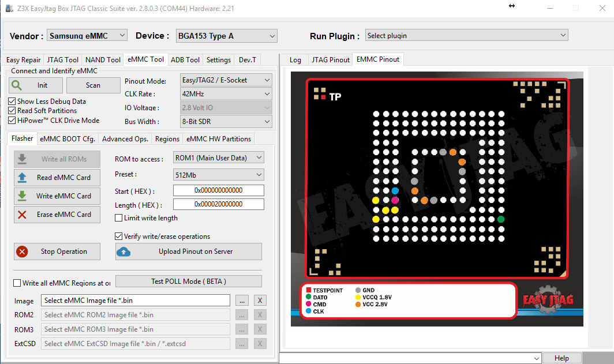
Task: Open the Vendor Samsung eMMC dropdown
Action: (87, 36)
